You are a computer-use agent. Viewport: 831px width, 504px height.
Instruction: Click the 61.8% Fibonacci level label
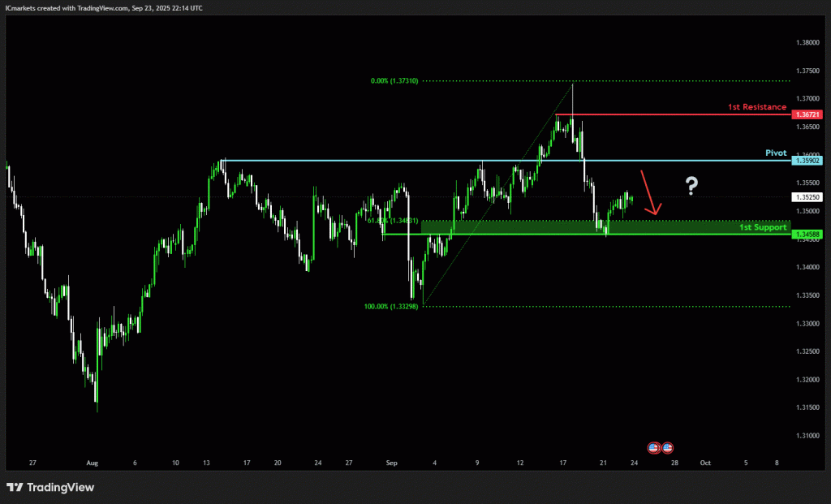(393, 220)
